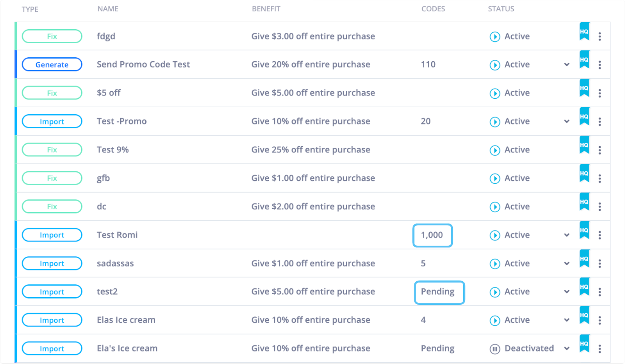This screenshot has width=625, height=364.
Task: Sort by the NAME column header
Action: tap(108, 9)
